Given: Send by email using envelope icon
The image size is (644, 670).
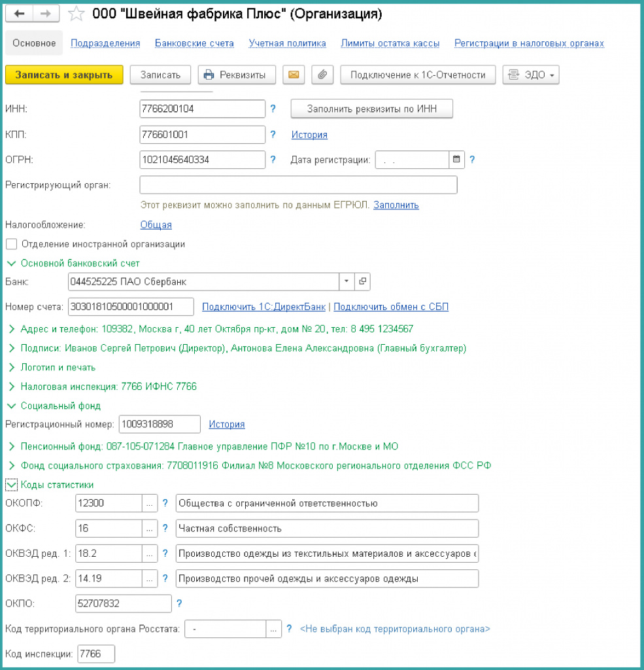Looking at the screenshot, I should tap(294, 75).
